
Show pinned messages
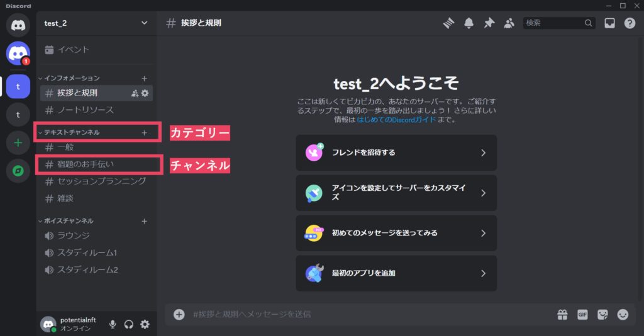(x=489, y=23)
